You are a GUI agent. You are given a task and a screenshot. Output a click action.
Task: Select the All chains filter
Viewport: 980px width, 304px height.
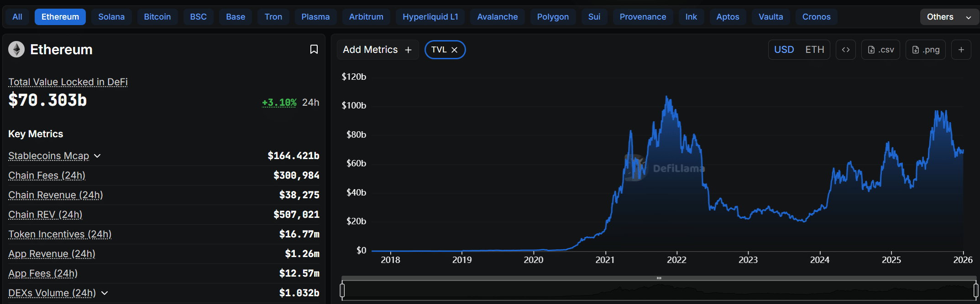click(x=17, y=17)
